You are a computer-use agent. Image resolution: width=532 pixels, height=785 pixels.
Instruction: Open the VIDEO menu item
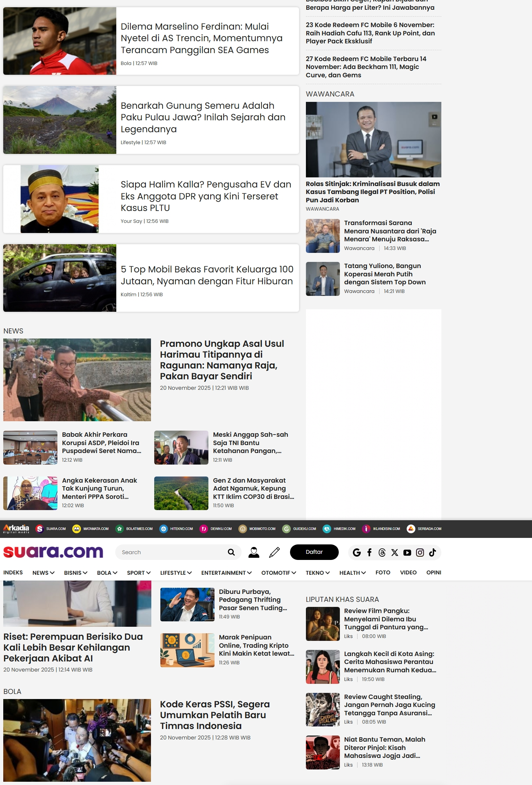[x=408, y=573]
